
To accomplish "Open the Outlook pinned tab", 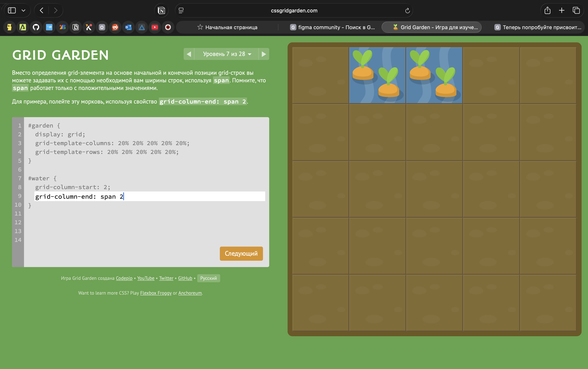I will pyautogui.click(x=128, y=27).
